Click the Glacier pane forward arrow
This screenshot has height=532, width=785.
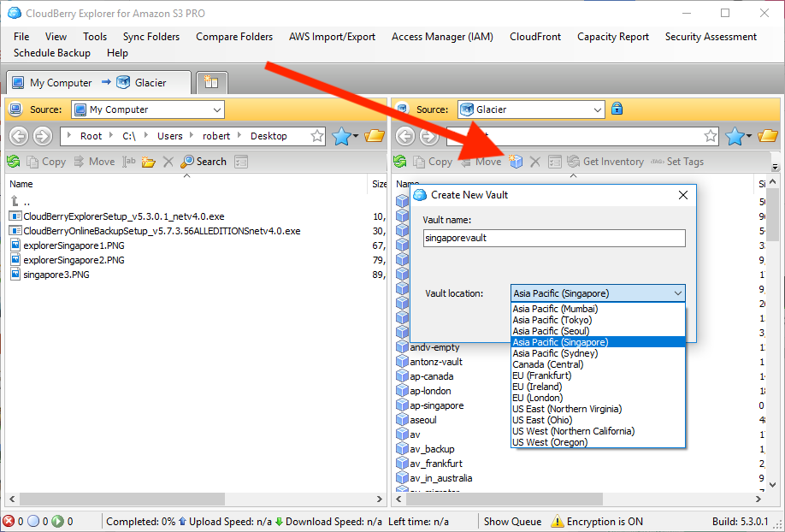tap(429, 136)
